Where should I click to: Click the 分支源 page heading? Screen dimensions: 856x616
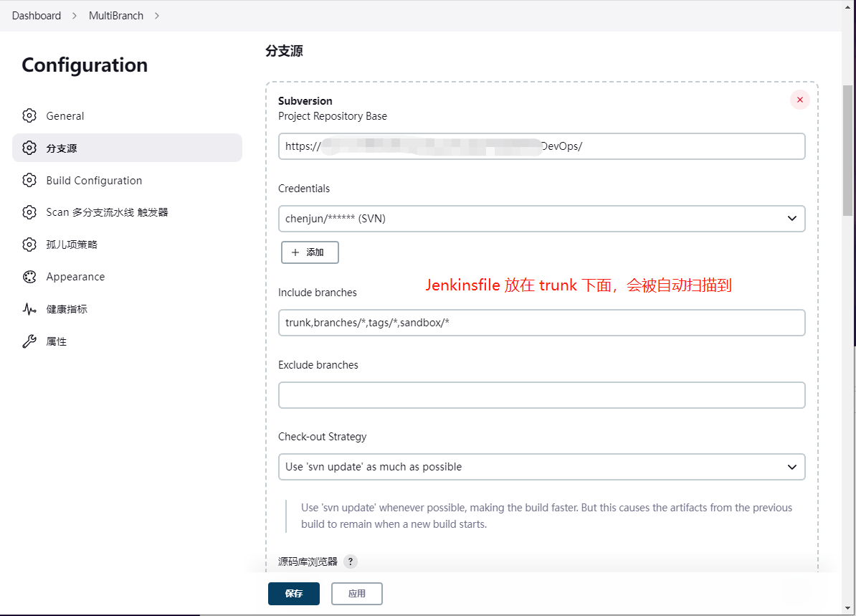point(285,51)
